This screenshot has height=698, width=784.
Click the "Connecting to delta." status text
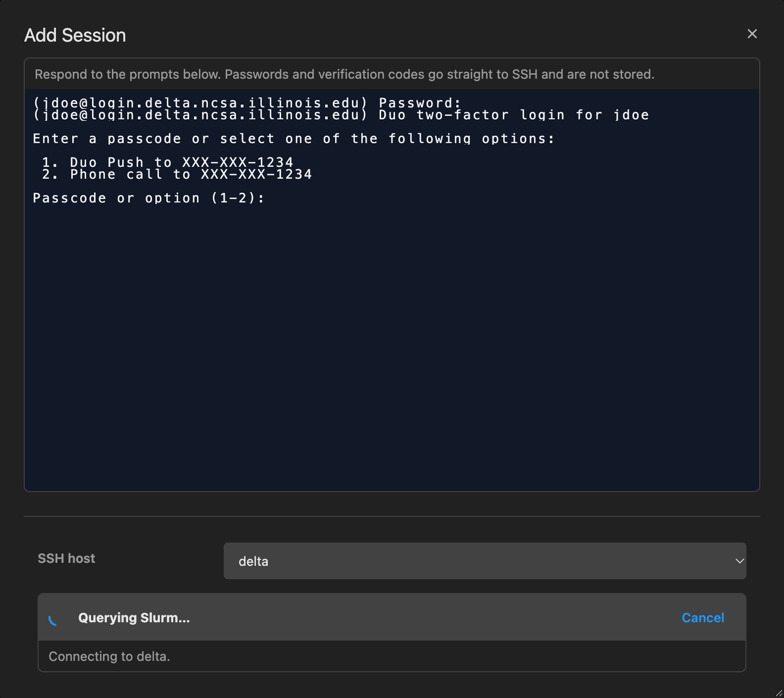point(109,656)
